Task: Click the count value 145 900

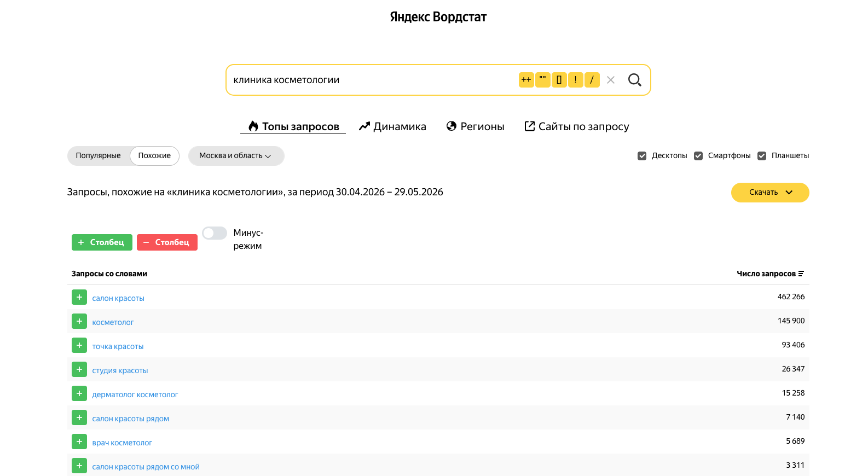Action: 791,321
